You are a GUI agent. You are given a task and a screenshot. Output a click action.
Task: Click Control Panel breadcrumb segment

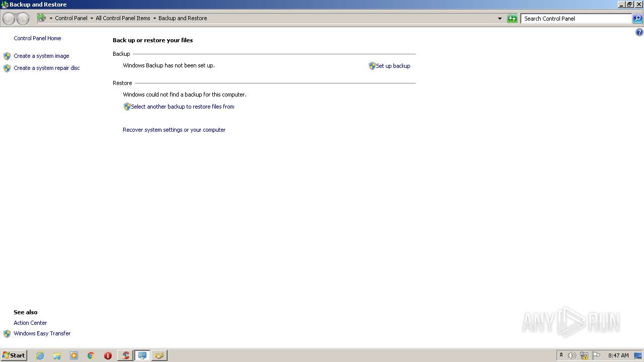[x=71, y=18]
